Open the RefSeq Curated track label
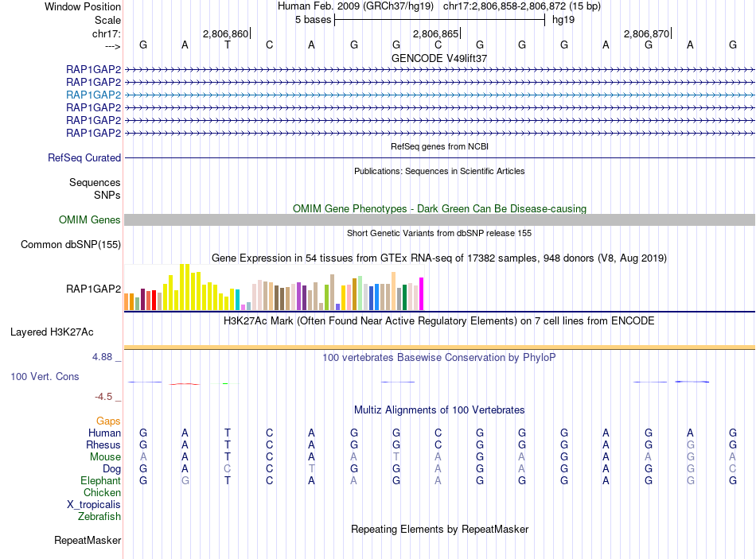The image size is (756, 559). (84, 158)
